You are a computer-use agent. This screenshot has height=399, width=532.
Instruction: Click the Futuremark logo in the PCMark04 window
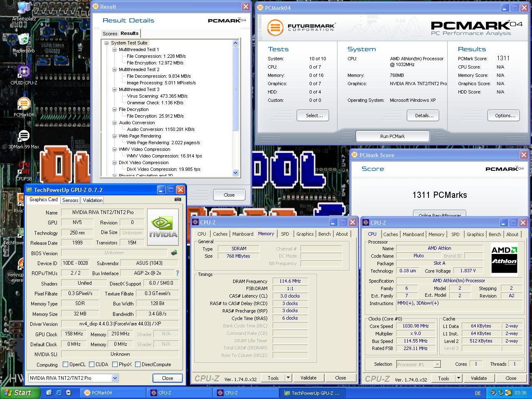(301, 27)
